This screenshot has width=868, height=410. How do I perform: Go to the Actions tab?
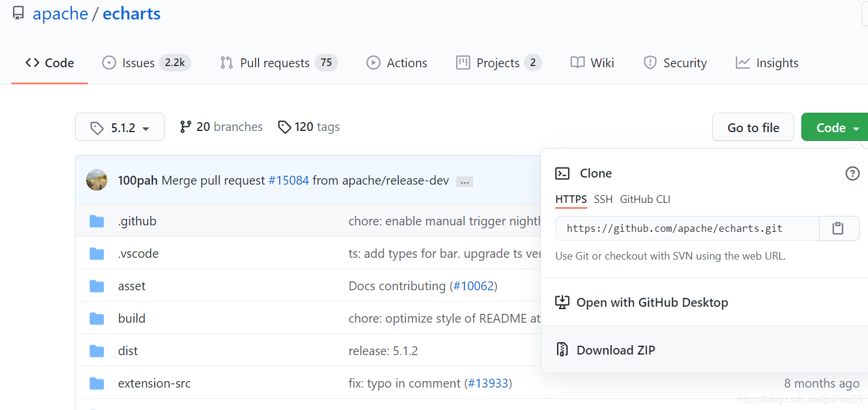[x=397, y=63]
